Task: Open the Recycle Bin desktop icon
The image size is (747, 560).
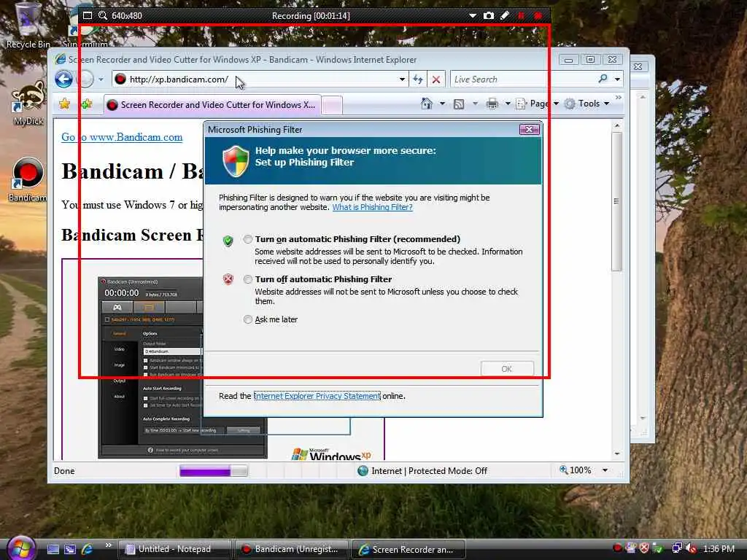Action: click(x=28, y=26)
